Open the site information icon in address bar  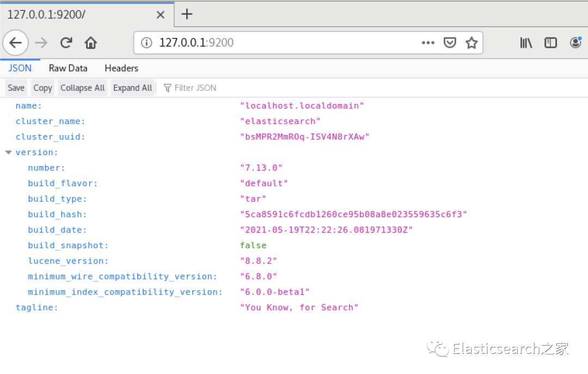click(x=146, y=43)
